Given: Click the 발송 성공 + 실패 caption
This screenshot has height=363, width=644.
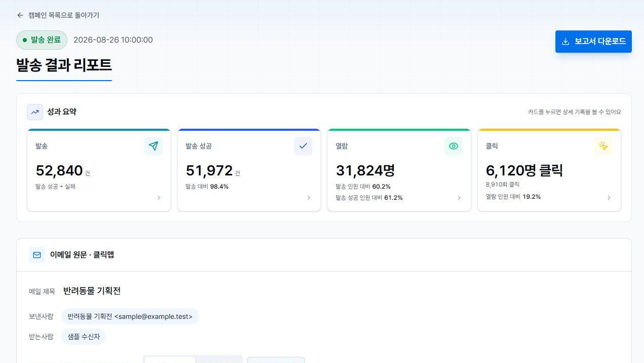Looking at the screenshot, I should coord(56,187).
